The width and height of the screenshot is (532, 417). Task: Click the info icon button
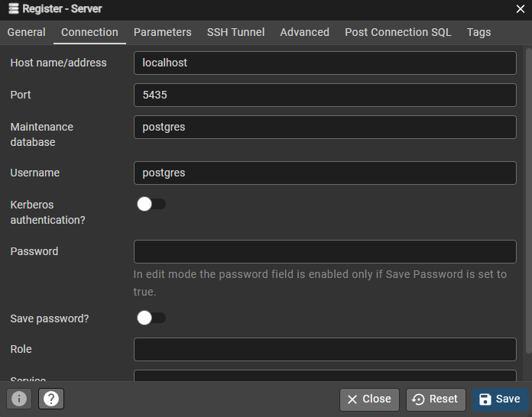[x=19, y=399]
